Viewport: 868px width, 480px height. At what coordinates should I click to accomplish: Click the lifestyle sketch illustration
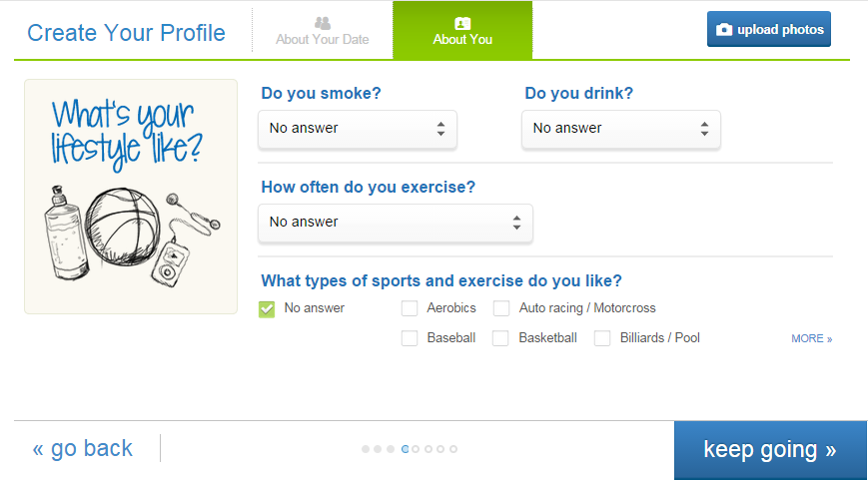click(131, 197)
